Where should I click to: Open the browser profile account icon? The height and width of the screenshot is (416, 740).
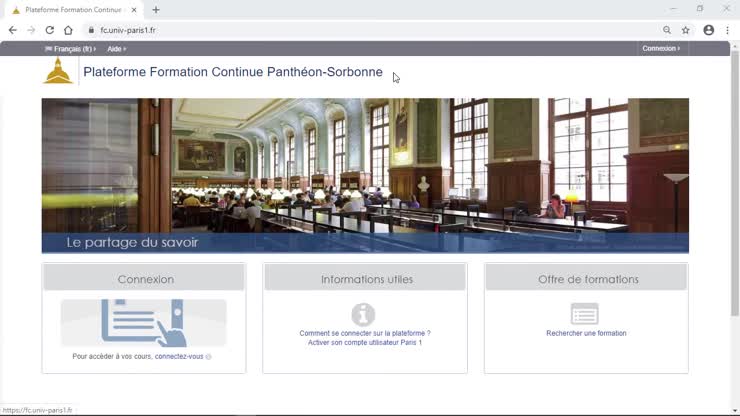[709, 30]
